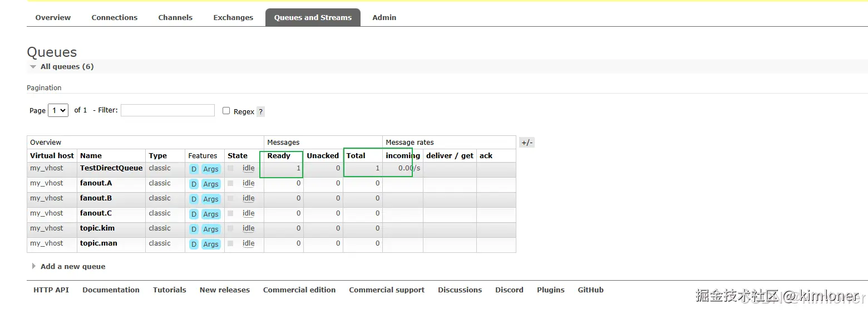Image resolution: width=868 pixels, height=313 pixels.
Task: Show help for Regex question mark
Action: click(x=260, y=111)
